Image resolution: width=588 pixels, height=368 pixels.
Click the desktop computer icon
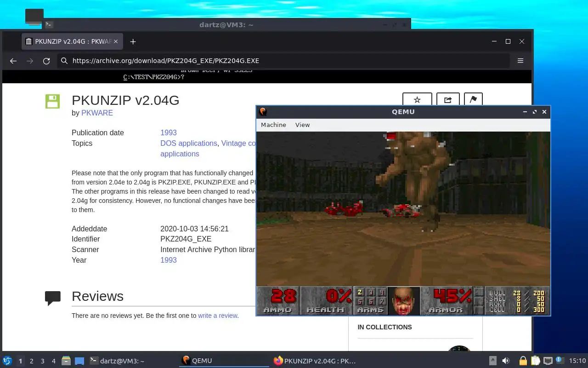coord(34,17)
